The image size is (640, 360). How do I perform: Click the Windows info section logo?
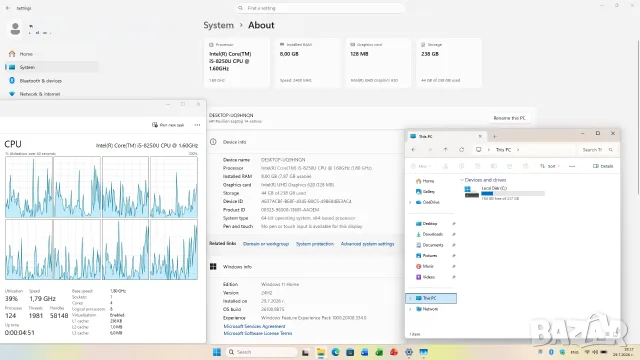pyautogui.click(x=213, y=267)
